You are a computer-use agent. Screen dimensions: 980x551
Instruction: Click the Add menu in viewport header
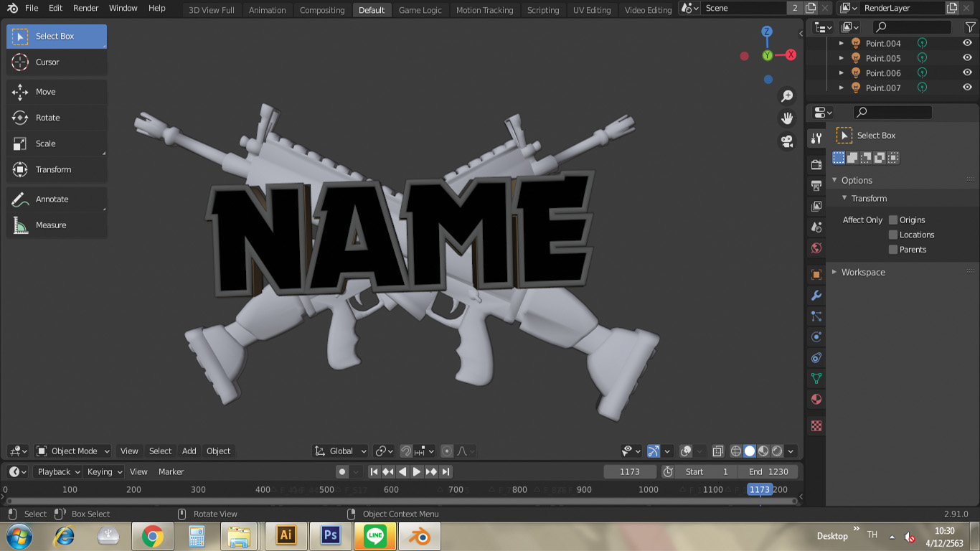(x=189, y=451)
